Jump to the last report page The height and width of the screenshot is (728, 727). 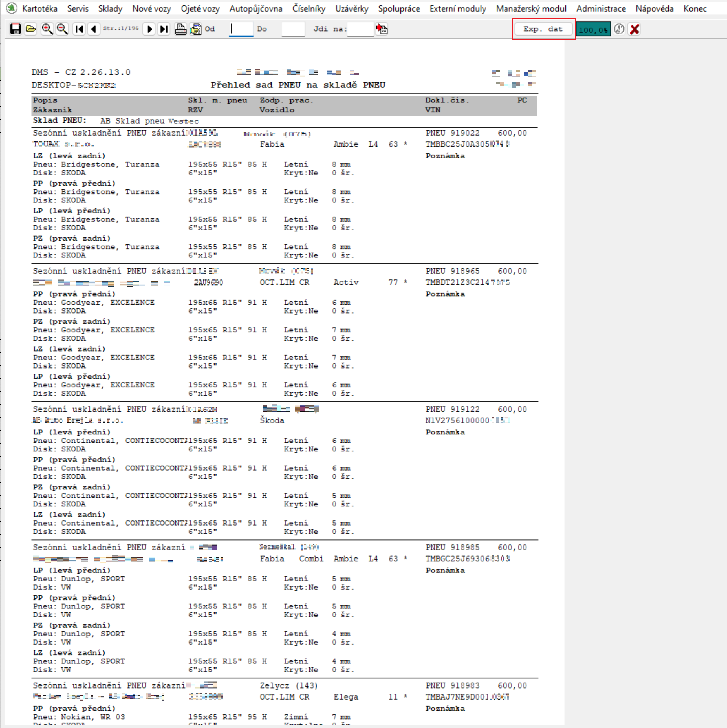pyautogui.click(x=164, y=29)
